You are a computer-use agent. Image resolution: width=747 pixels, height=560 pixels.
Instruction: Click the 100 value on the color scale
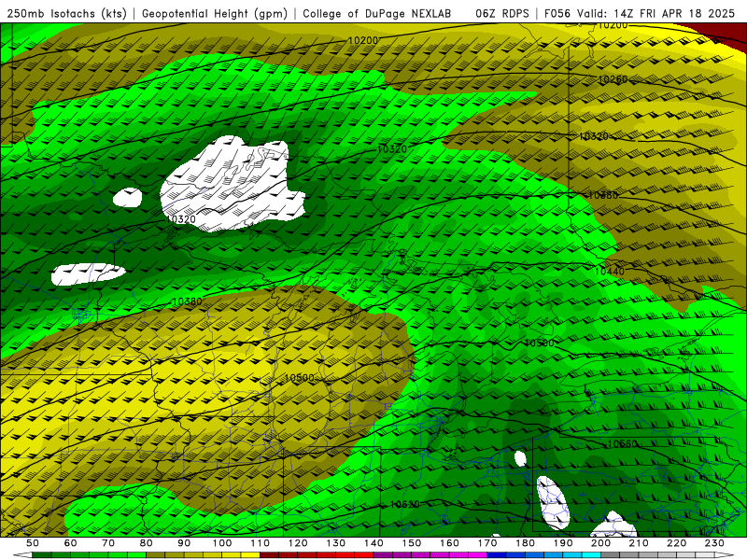[x=222, y=543]
